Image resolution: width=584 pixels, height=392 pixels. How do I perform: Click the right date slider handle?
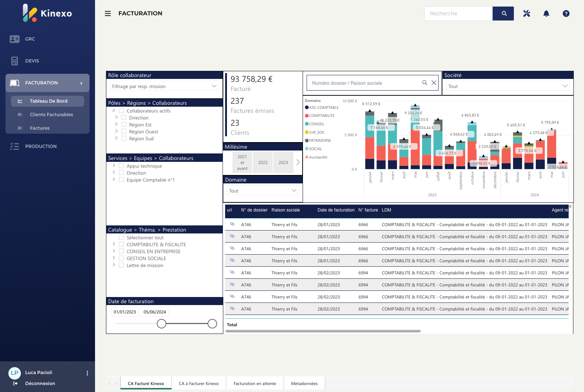point(212,324)
